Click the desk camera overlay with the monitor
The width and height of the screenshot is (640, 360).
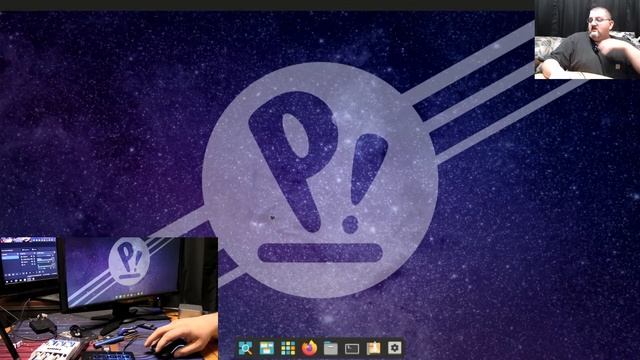pyautogui.click(x=109, y=298)
